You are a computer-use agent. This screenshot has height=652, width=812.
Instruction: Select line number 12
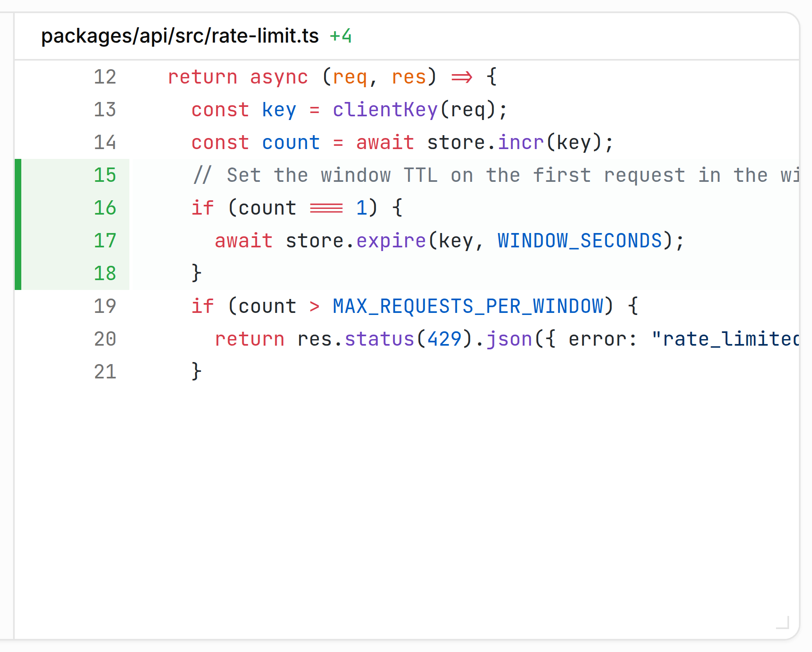[x=105, y=77]
